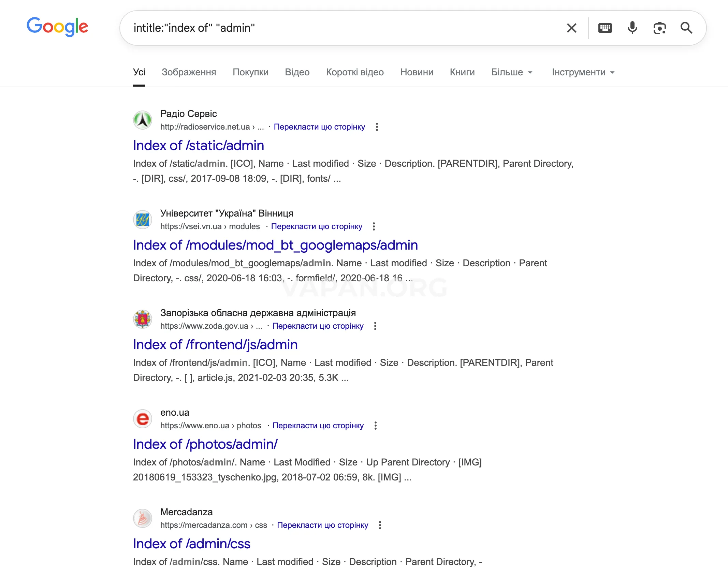Open the Index of /photos/admin/ result
The height and width of the screenshot is (579, 728).
(x=205, y=444)
